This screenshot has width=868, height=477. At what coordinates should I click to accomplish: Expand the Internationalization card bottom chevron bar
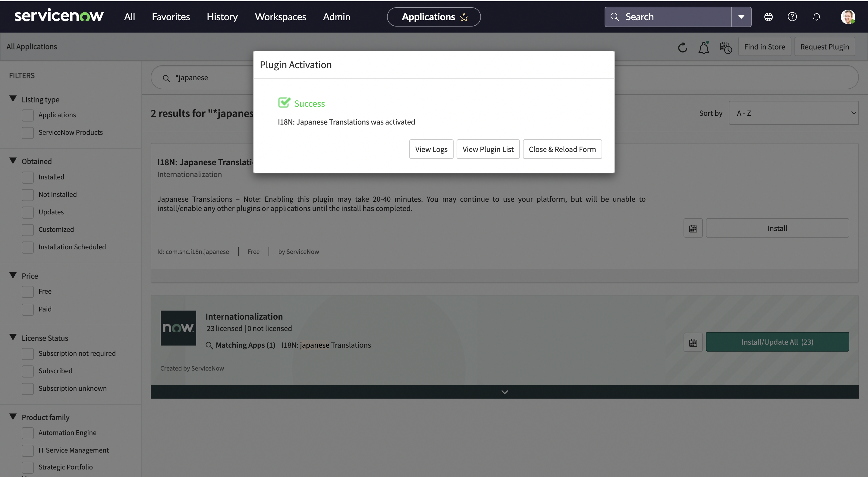tap(505, 392)
